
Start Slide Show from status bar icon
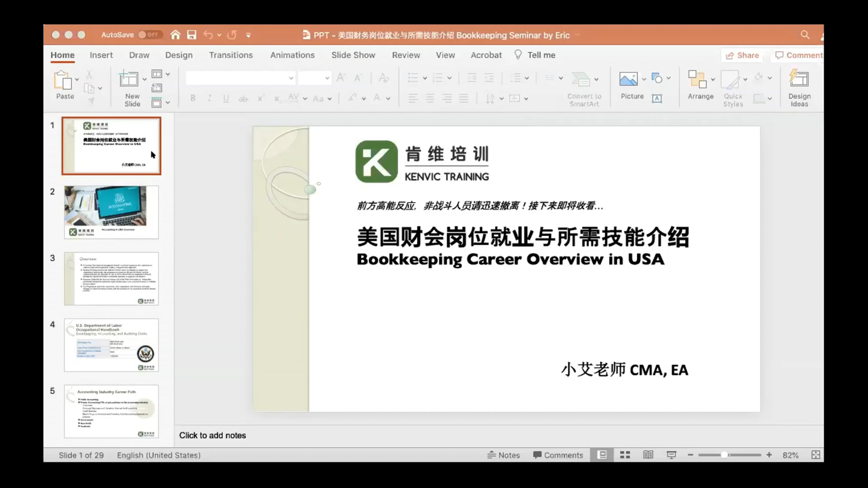click(x=671, y=455)
